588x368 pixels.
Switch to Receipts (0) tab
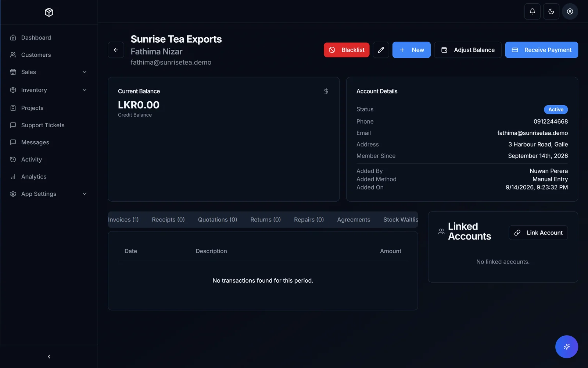(x=168, y=220)
